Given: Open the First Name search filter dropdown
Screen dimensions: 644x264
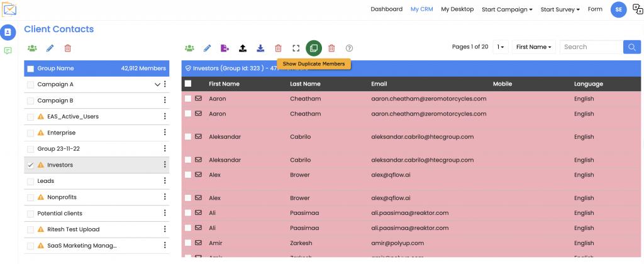Looking at the screenshot, I should pyautogui.click(x=533, y=47).
